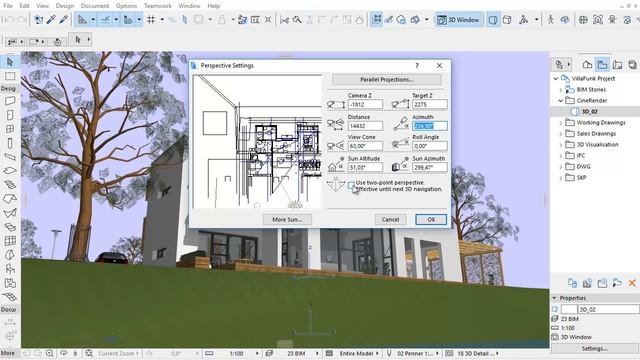
Task: Pick the eyedropper parameter tool
Action: [x=51, y=19]
